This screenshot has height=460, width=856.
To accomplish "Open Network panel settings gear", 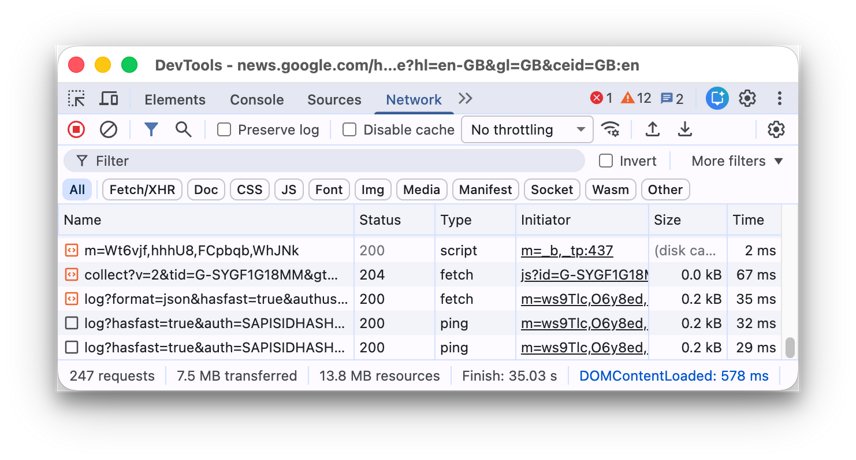I will (776, 129).
